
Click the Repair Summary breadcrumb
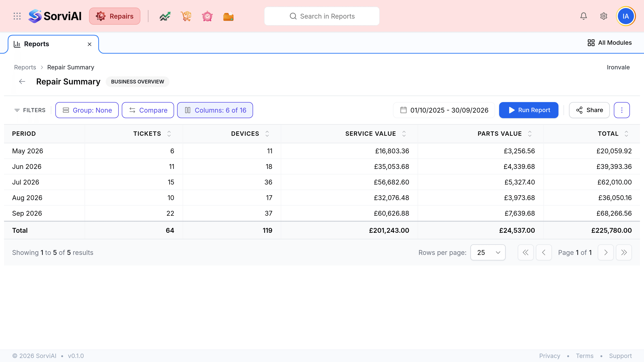coord(71,67)
